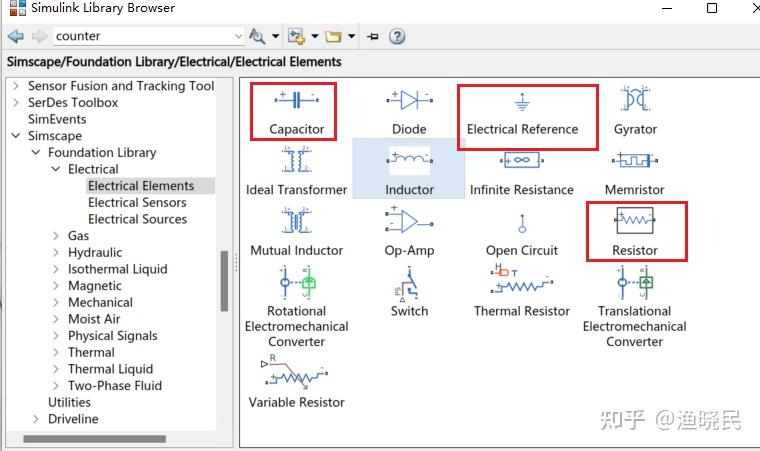Viewport: 760px width, 451px height.
Task: Expand the Driveline tree node
Action: (x=36, y=419)
